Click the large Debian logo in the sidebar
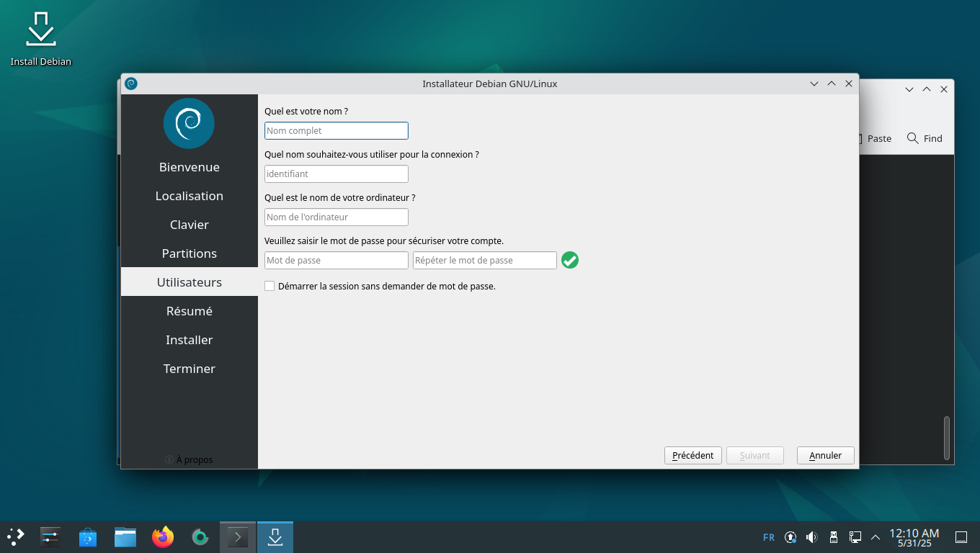Screen dimensions: 980x553 coord(189,123)
